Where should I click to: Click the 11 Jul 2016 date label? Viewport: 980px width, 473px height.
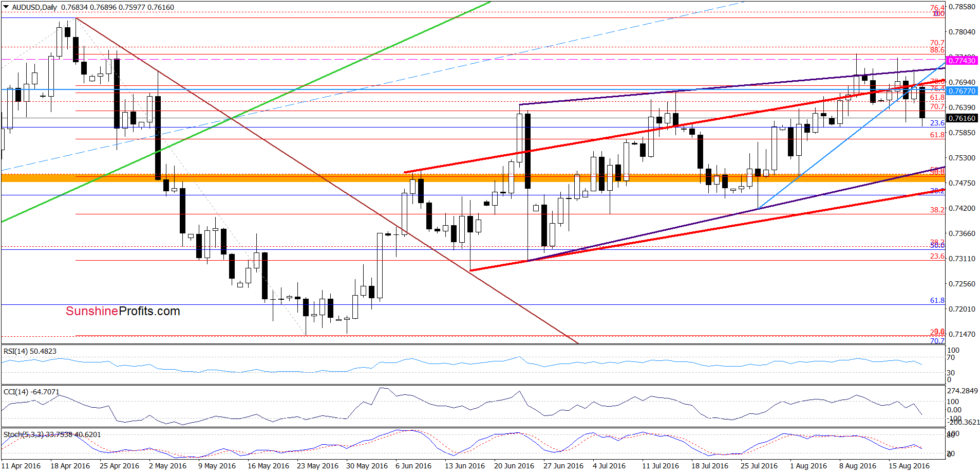[x=661, y=466]
